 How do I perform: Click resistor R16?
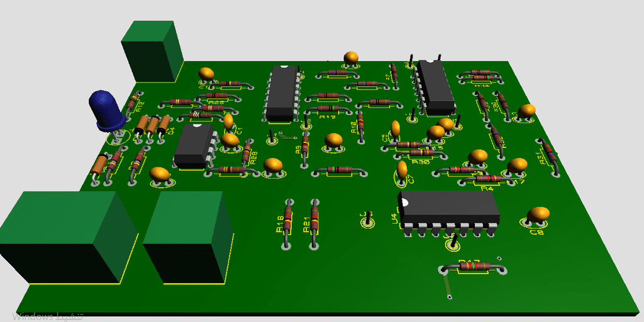(x=288, y=224)
